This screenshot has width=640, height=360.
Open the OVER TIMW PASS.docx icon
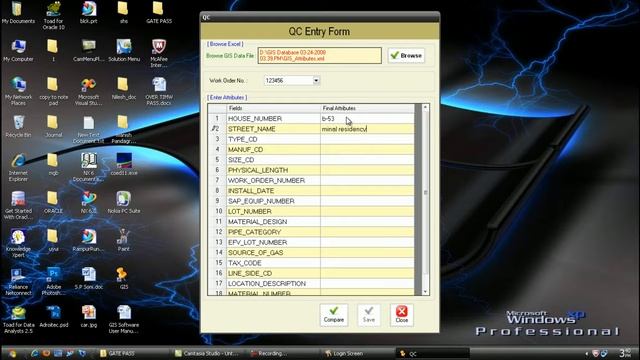(159, 91)
